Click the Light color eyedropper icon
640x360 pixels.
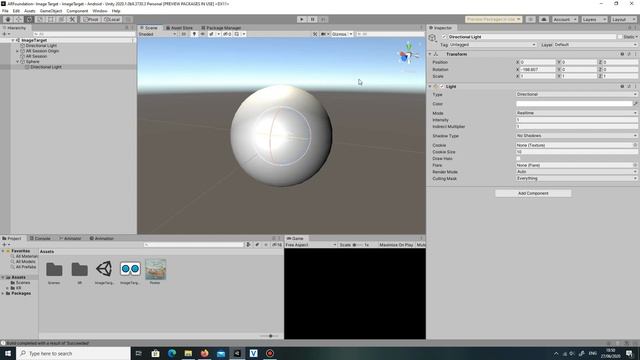(635, 104)
